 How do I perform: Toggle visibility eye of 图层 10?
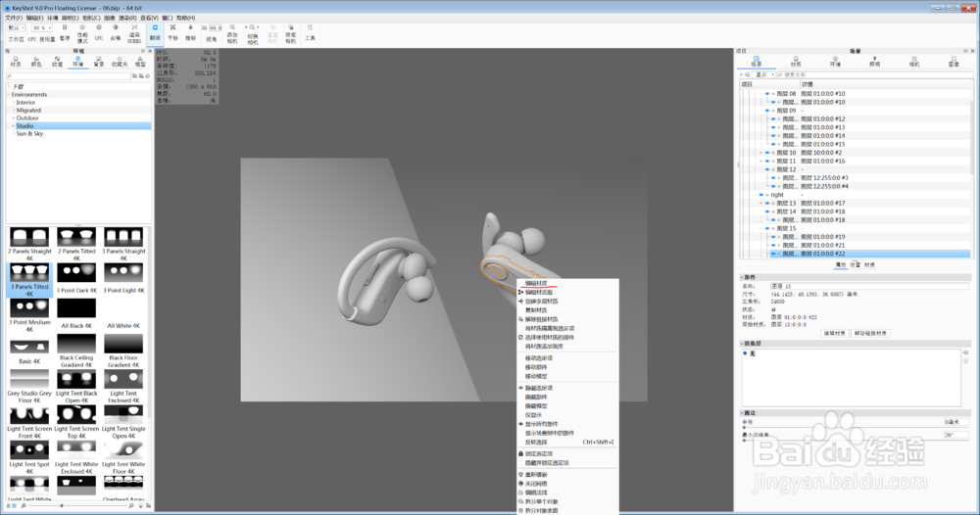767,153
